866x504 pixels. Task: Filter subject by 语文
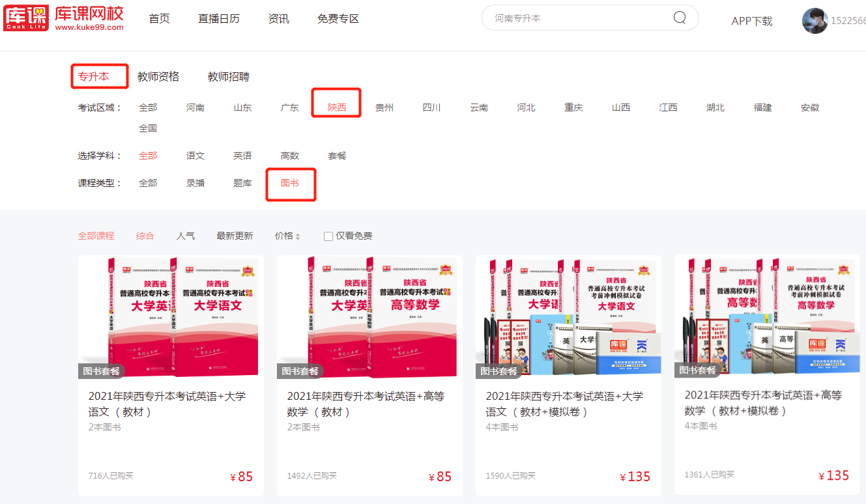tap(195, 156)
